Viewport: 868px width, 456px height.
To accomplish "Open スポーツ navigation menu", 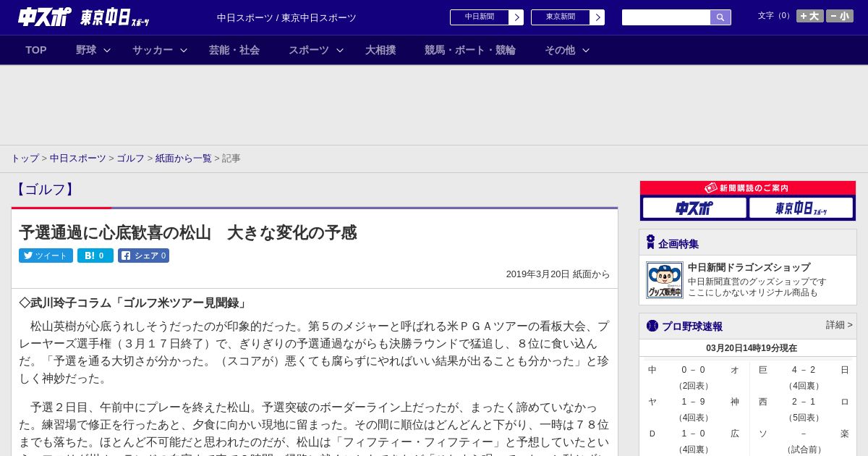I will pyautogui.click(x=309, y=50).
